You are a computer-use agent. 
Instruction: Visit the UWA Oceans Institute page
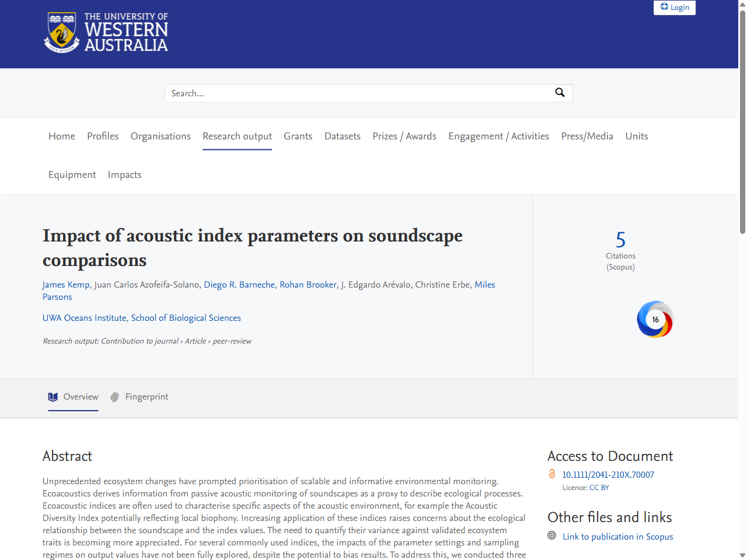coord(84,317)
